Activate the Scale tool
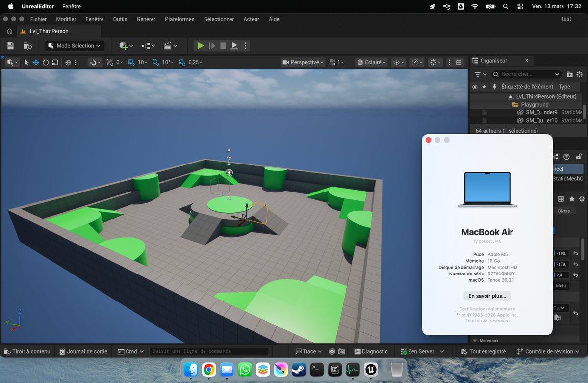 click(x=55, y=62)
